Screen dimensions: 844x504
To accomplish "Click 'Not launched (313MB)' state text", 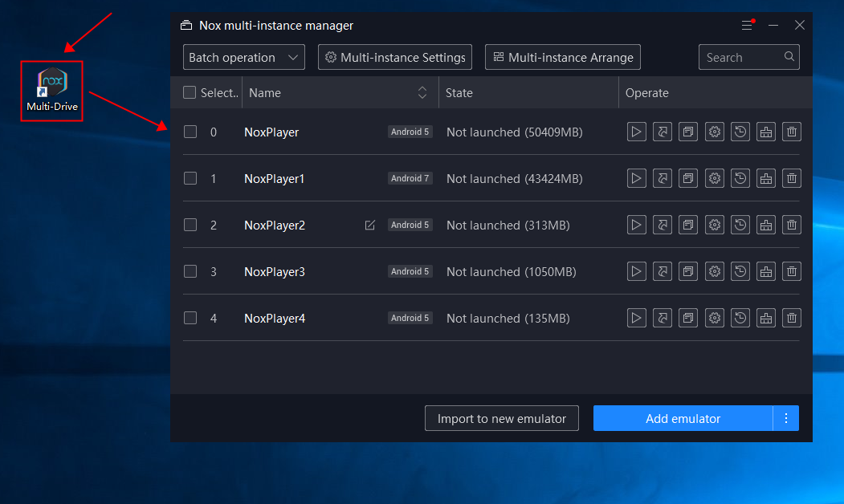I will tap(508, 225).
